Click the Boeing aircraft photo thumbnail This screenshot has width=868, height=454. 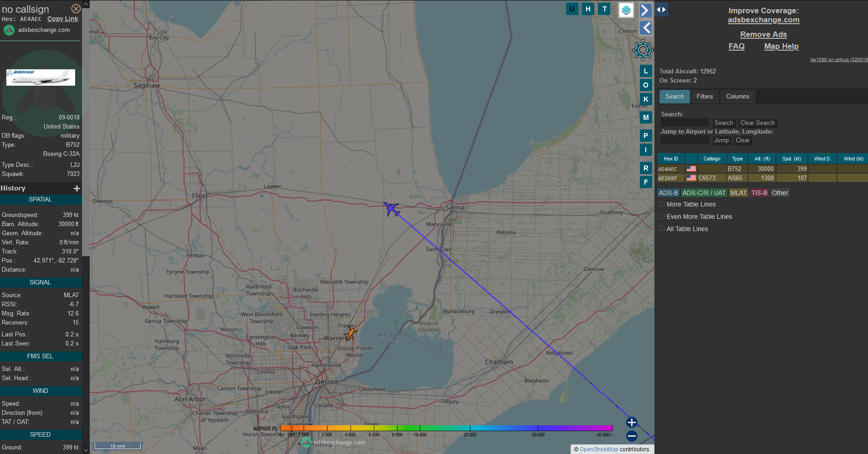click(x=41, y=77)
